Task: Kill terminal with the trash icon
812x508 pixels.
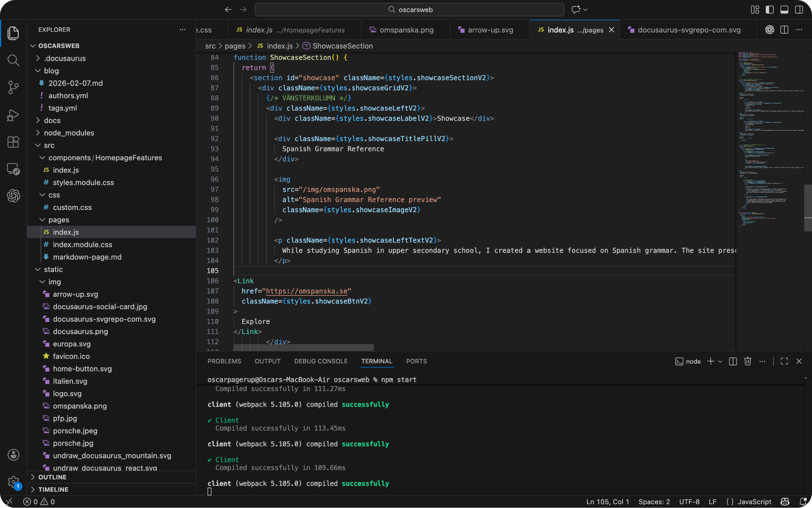Action: coord(748,361)
